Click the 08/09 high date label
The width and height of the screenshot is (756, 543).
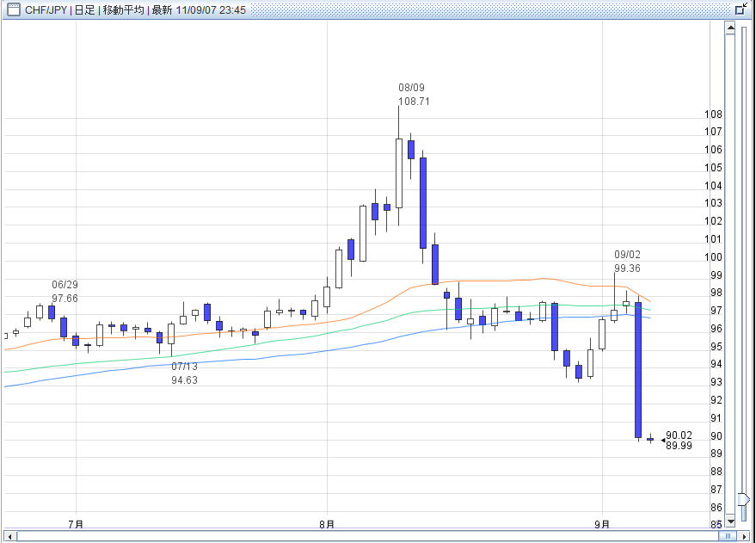click(x=411, y=87)
